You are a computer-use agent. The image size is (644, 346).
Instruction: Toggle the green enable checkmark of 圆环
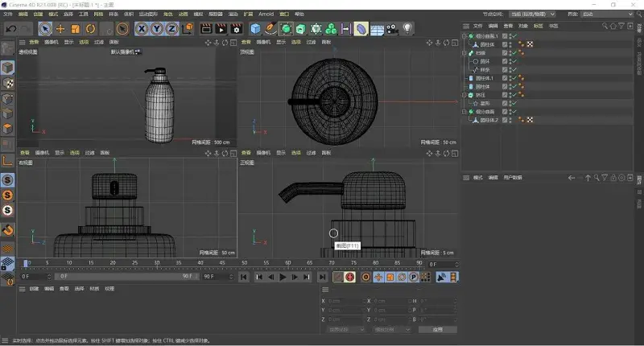[514, 61]
